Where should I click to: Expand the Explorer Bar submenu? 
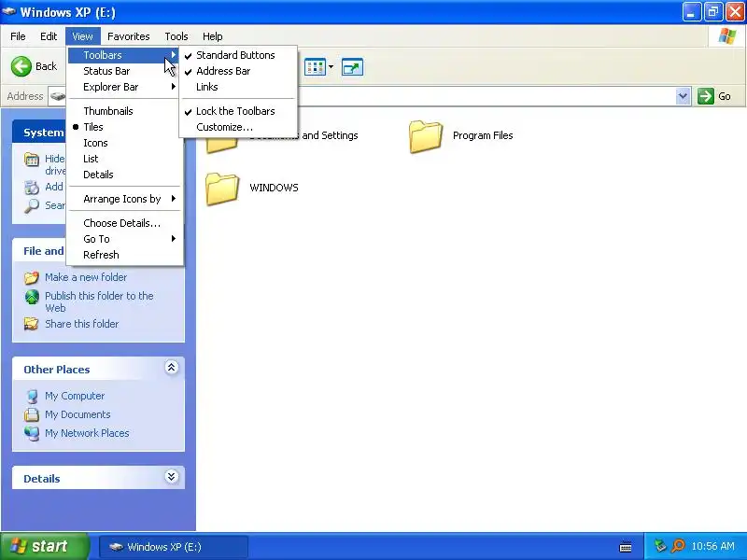(124, 87)
